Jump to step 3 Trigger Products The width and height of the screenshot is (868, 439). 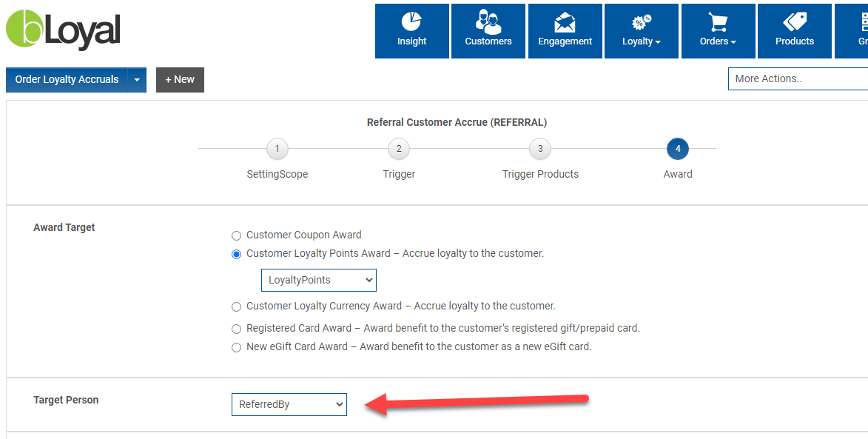(x=540, y=149)
